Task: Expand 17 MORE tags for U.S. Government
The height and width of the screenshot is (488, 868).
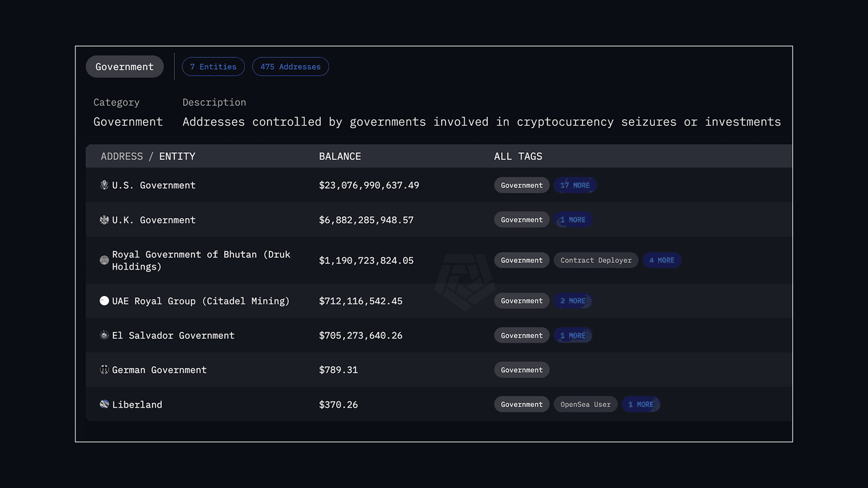Action: tap(575, 185)
